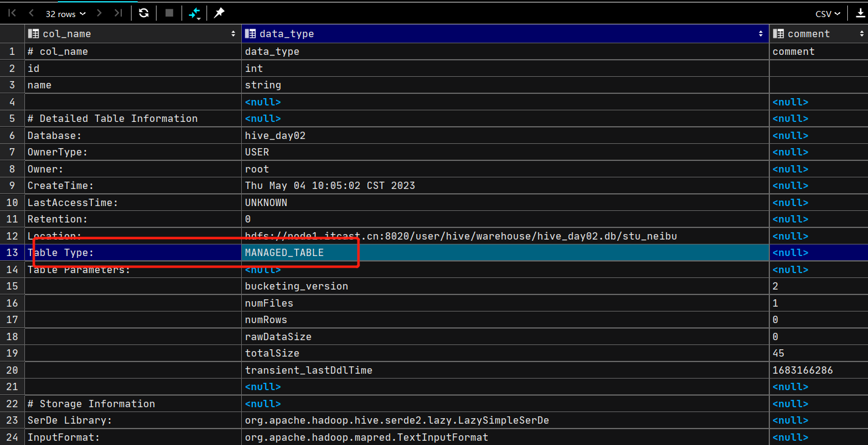The width and height of the screenshot is (868, 445).
Task: Toggle sort arrows on comment column
Action: [861, 34]
